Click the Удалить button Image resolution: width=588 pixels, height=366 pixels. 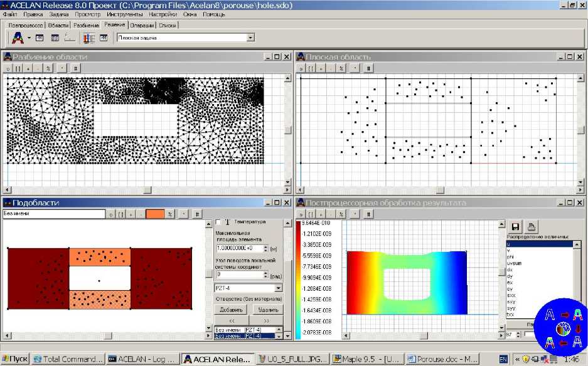[x=267, y=310]
